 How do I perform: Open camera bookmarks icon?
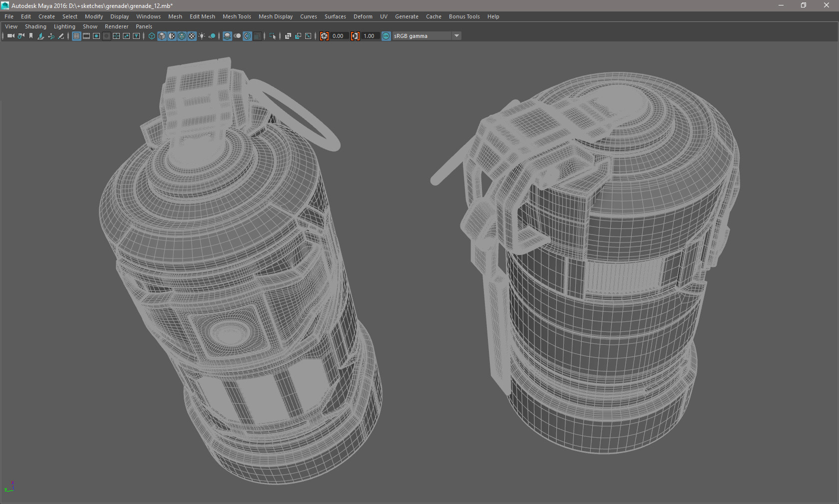[31, 36]
